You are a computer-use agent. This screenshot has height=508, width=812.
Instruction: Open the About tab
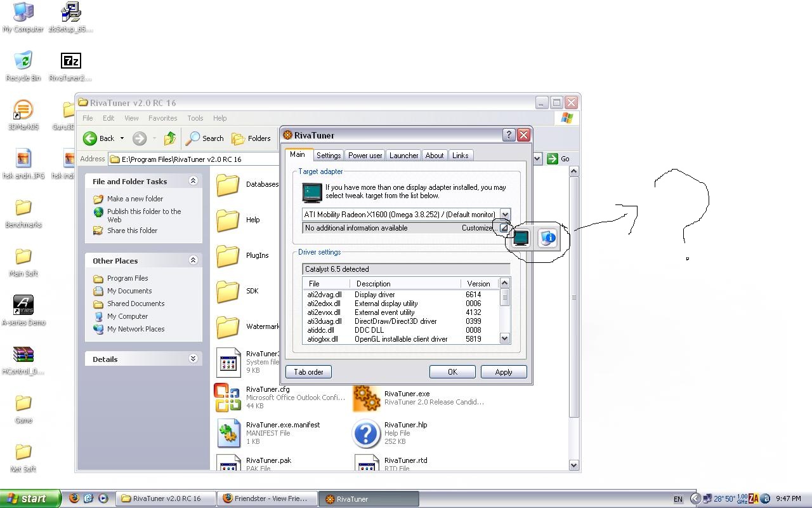click(435, 156)
